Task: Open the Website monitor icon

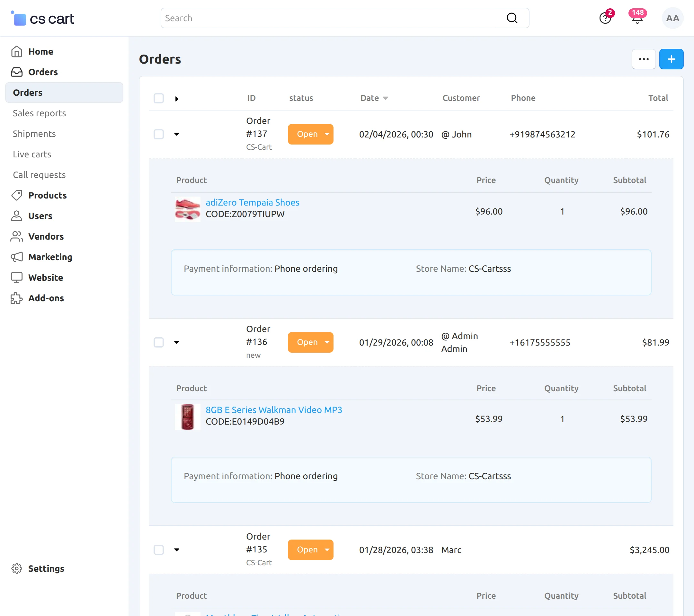Action: (17, 277)
